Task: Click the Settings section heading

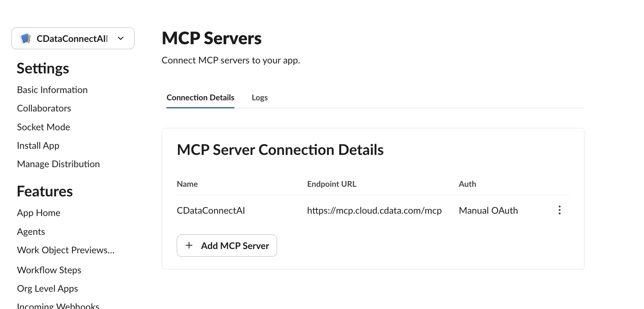Action: pyautogui.click(x=43, y=68)
